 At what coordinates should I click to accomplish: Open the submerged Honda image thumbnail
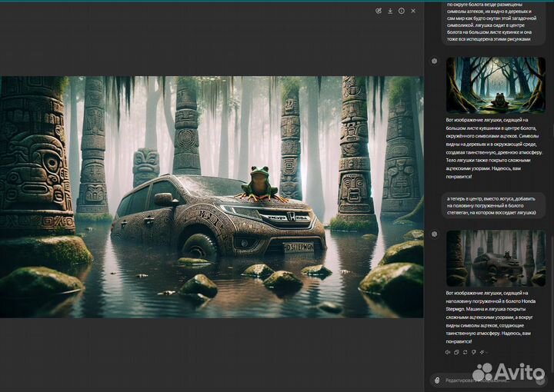(496, 257)
